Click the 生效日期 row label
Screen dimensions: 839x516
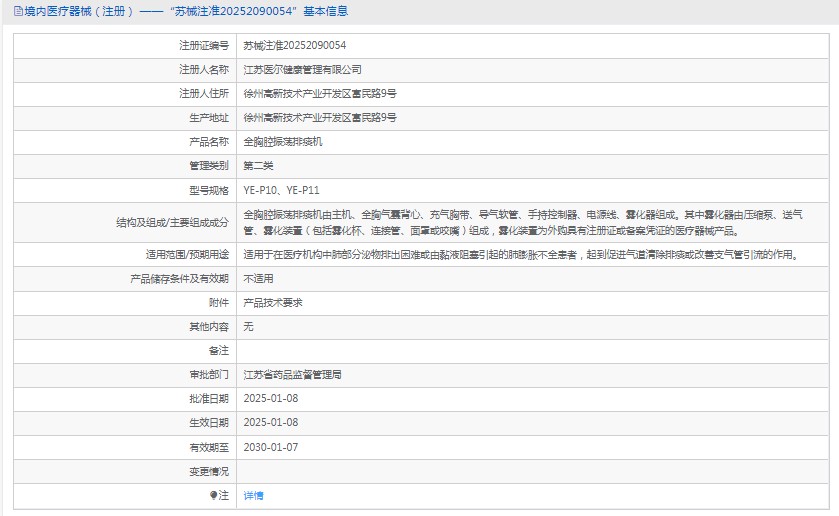pos(208,423)
